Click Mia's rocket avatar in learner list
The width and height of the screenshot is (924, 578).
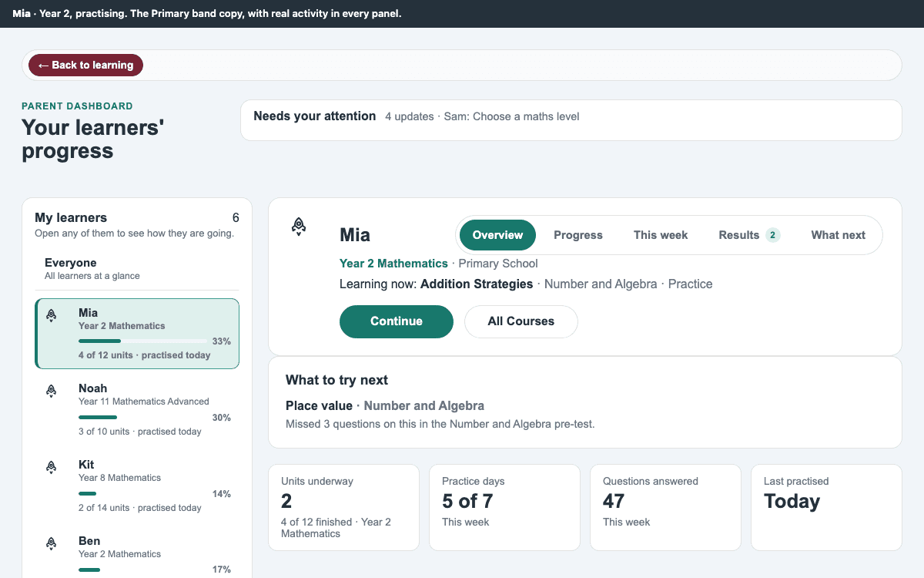(52, 315)
